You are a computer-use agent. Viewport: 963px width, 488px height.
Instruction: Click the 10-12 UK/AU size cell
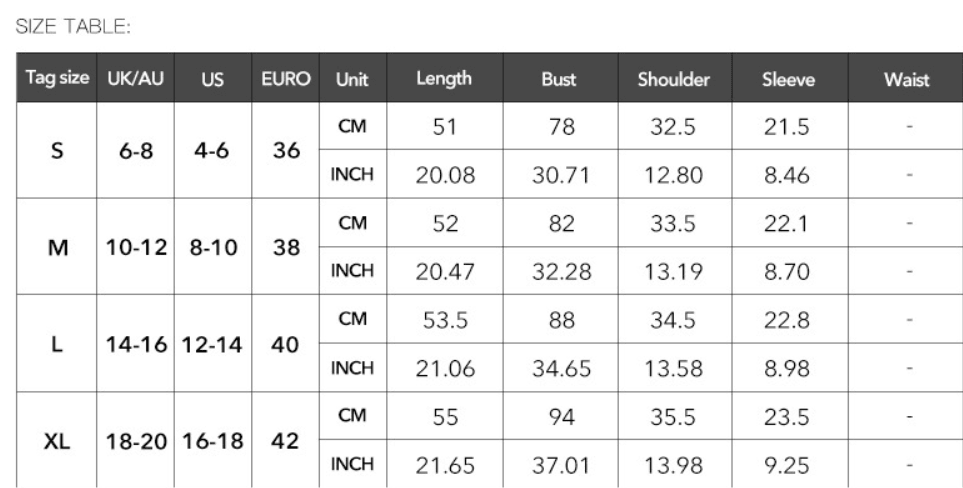[x=136, y=247]
